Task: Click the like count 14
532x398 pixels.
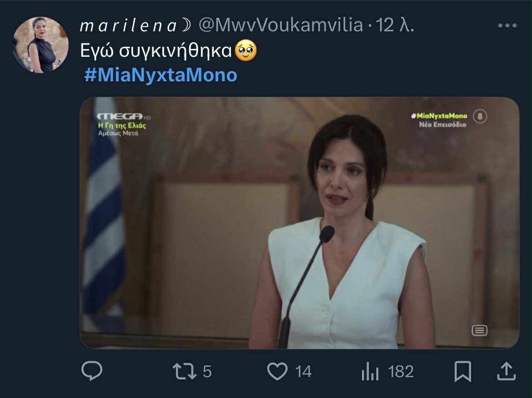Action: click(303, 372)
